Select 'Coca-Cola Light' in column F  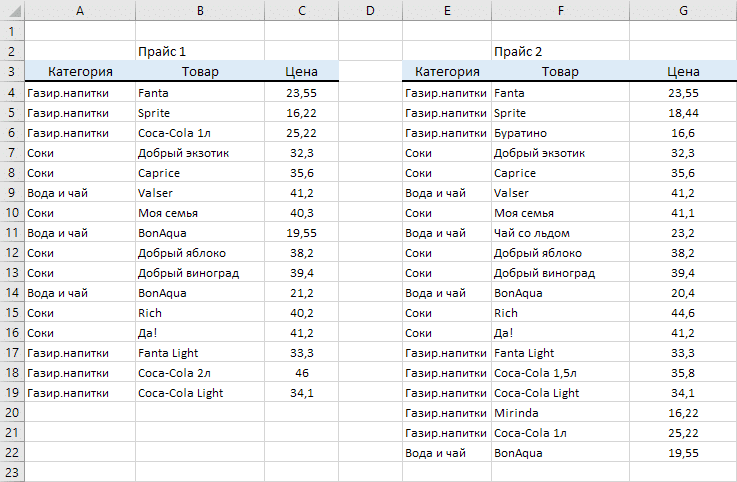(x=560, y=393)
